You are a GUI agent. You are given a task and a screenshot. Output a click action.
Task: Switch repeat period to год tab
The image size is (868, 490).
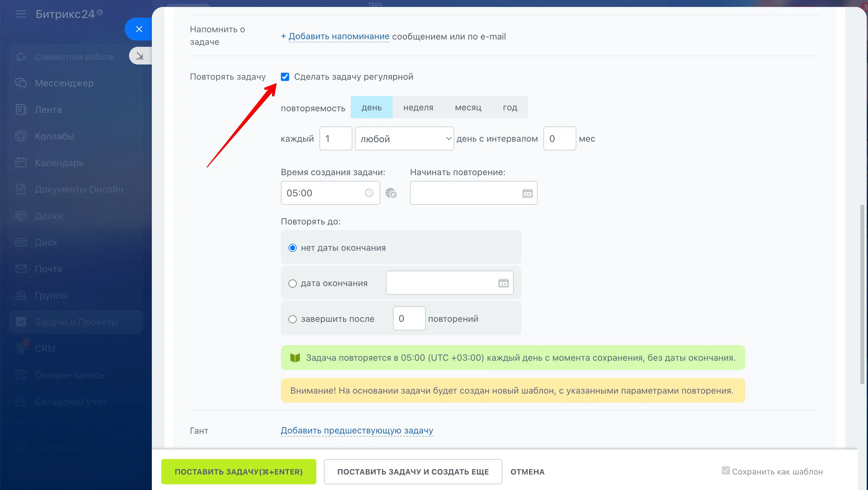[x=510, y=107]
